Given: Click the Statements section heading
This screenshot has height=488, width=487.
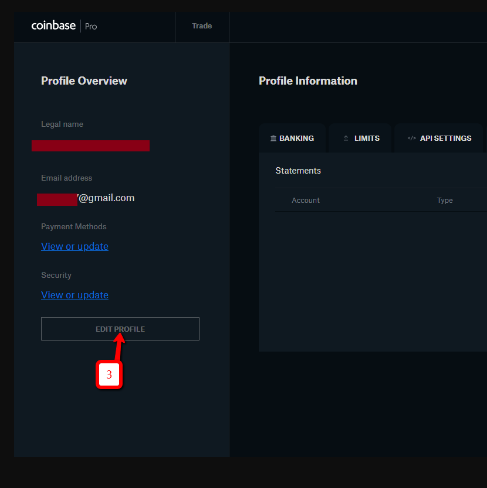Looking at the screenshot, I should coord(298,171).
